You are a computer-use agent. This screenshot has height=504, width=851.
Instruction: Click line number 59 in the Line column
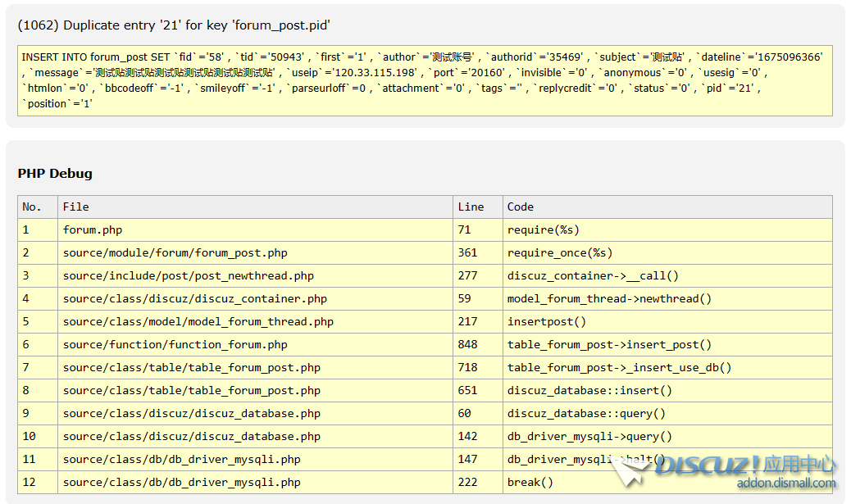pos(464,299)
